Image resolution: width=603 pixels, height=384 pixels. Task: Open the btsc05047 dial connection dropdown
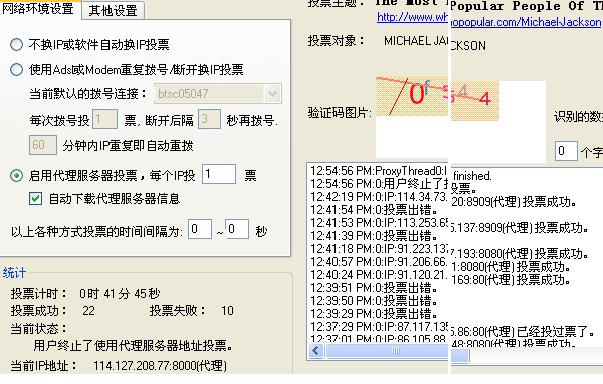[273, 93]
